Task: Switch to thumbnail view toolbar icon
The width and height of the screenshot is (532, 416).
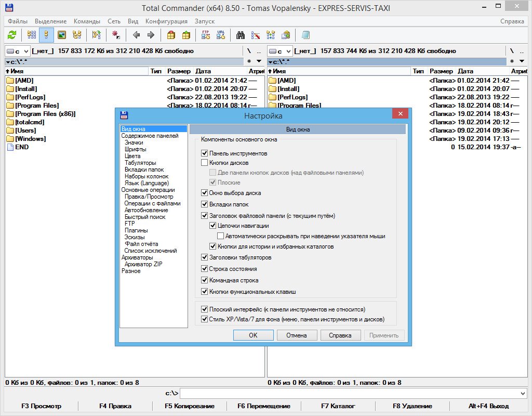Action: point(61,35)
